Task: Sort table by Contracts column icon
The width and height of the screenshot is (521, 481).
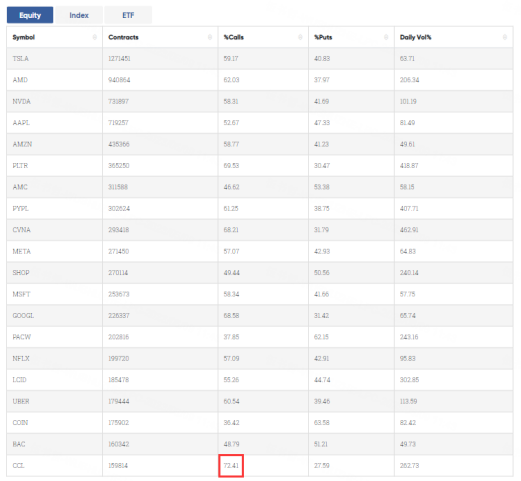Action: [x=210, y=37]
